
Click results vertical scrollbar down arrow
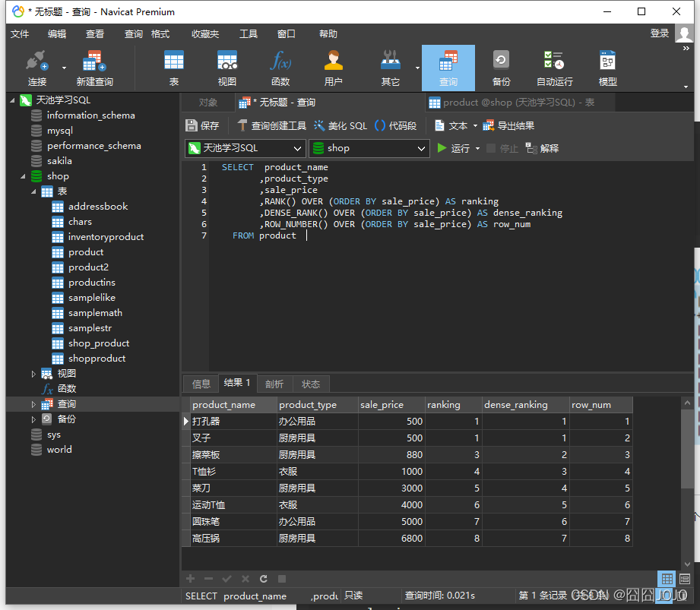pos(687,564)
